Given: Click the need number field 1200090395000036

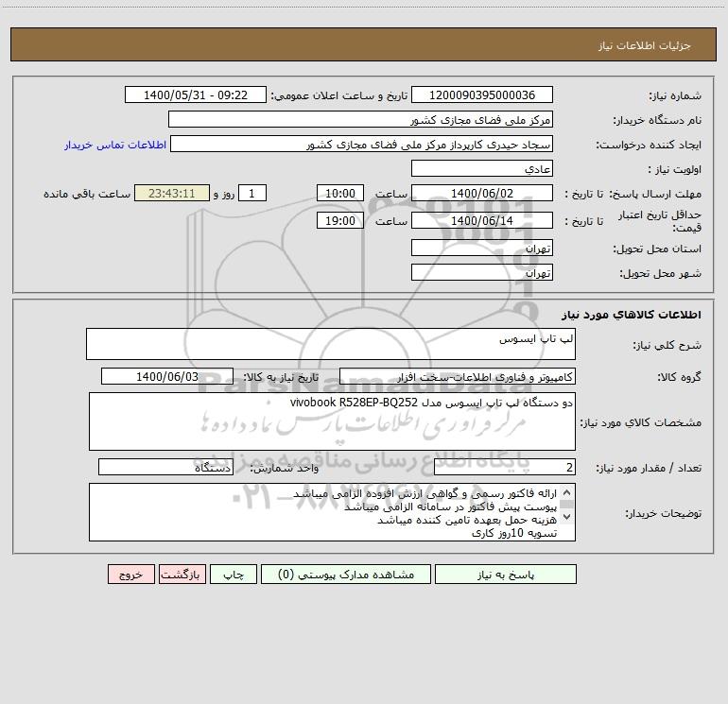Looking at the screenshot, I should (x=482, y=94).
